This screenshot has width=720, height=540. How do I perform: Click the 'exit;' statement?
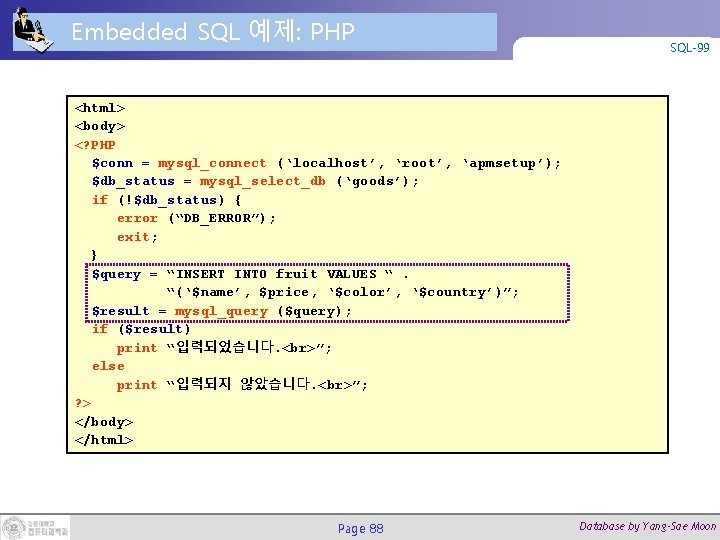[137, 237]
